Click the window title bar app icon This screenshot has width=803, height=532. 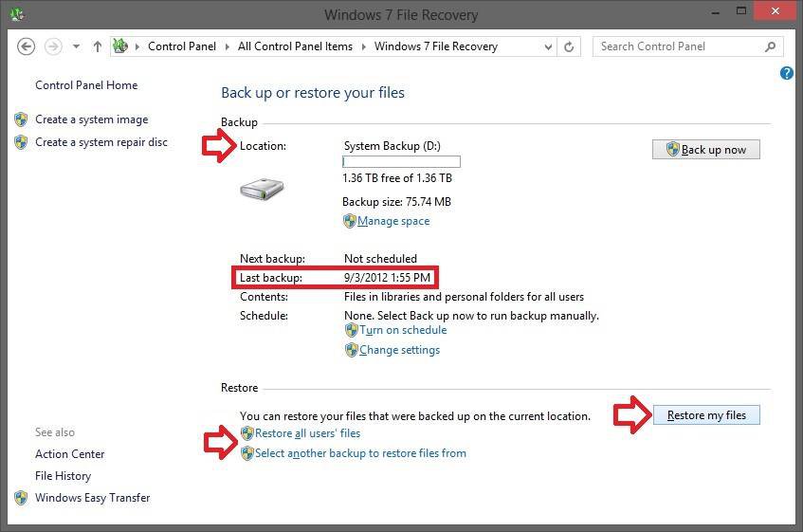16,14
